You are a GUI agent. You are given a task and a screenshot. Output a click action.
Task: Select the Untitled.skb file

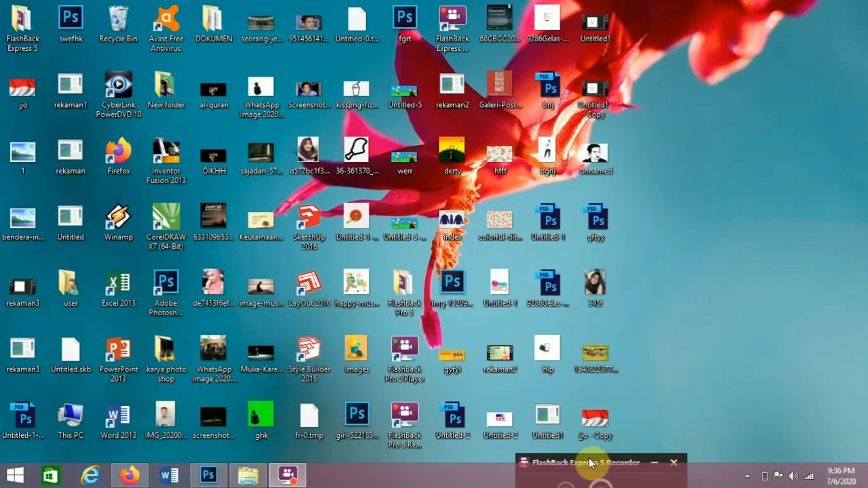(71, 354)
